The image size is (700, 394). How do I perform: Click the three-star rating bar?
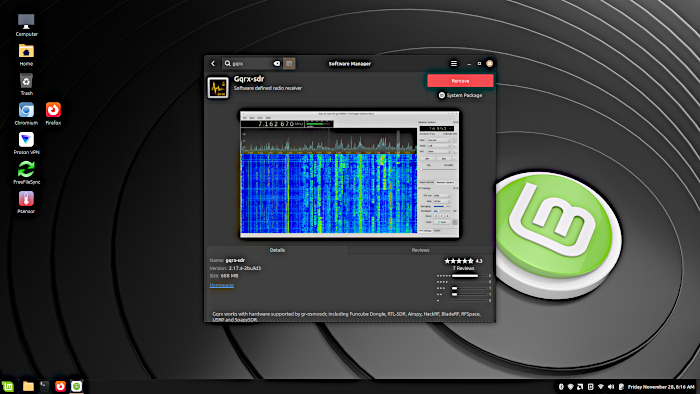(x=469, y=288)
